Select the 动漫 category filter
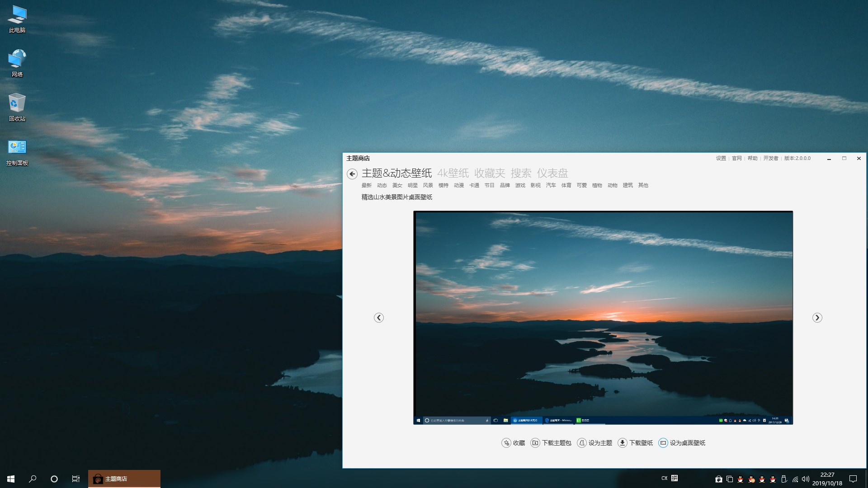This screenshot has width=868, height=488. click(458, 185)
